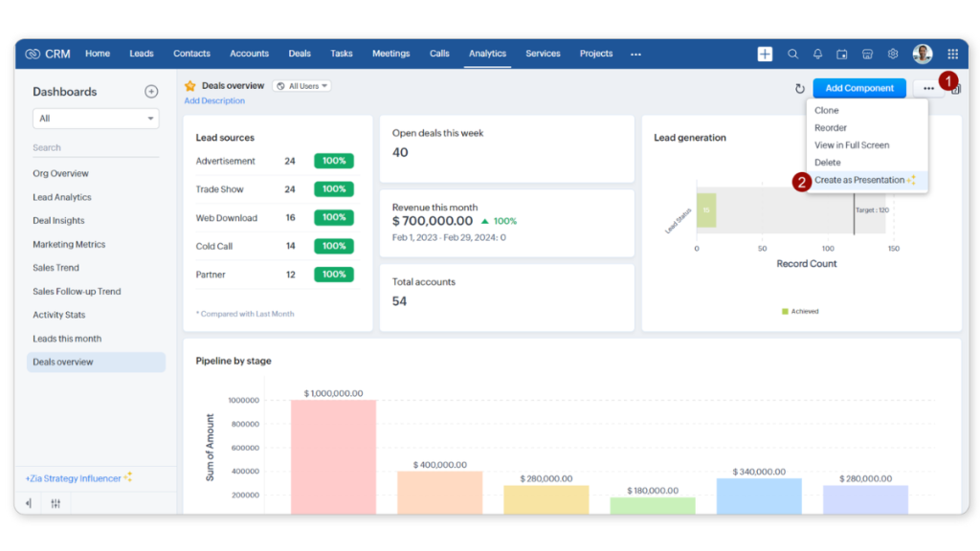Switch to the Analytics tab
Image resolution: width=980 pixels, height=551 pixels.
click(487, 54)
